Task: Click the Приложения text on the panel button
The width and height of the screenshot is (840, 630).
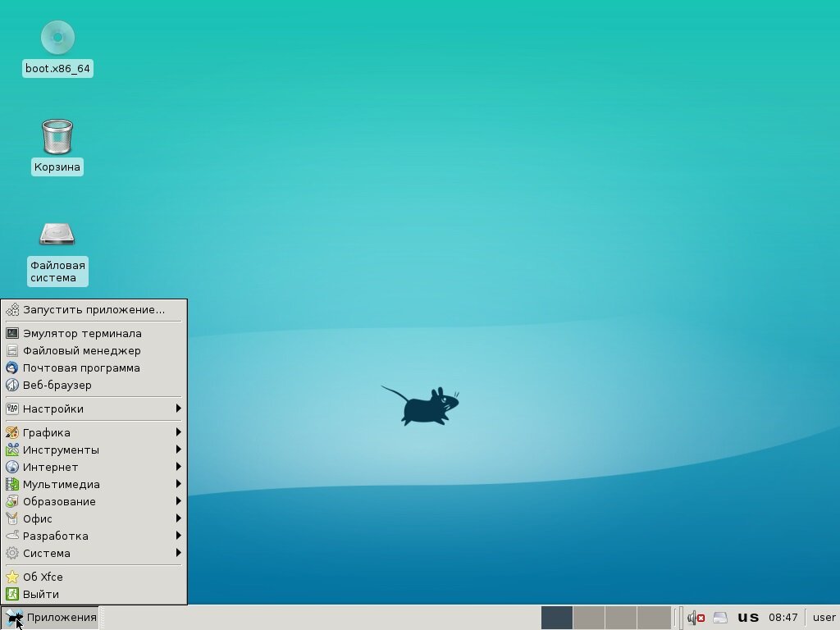Action: coord(62,618)
